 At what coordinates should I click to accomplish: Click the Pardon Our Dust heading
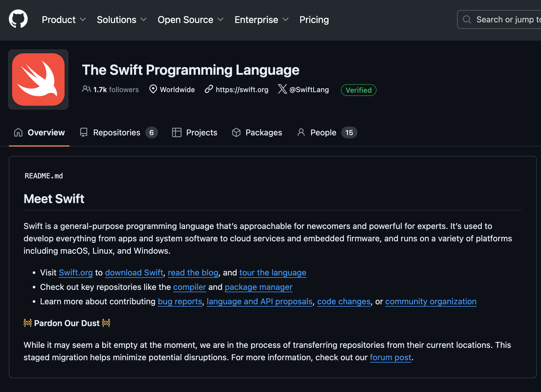pos(67,323)
